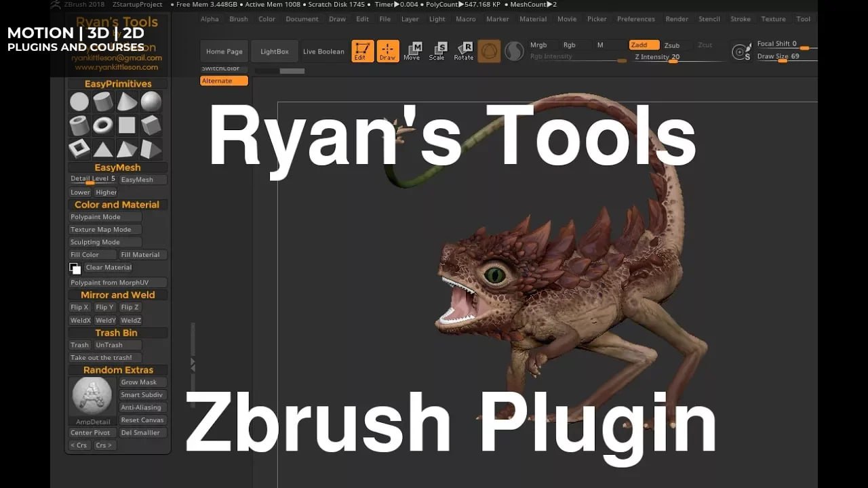Add the hollow tube ring primitive
Image resolution: width=868 pixels, height=488 pixels.
[x=79, y=125]
